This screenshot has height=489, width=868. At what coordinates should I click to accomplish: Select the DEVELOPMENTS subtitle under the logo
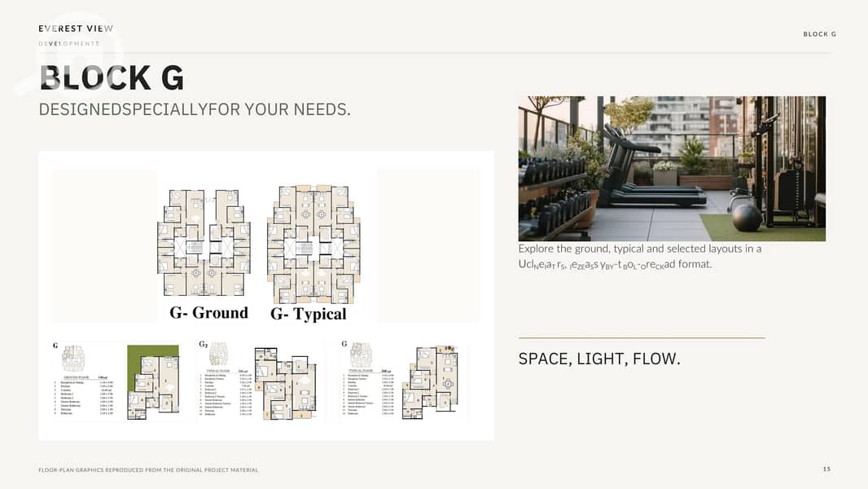[69, 43]
